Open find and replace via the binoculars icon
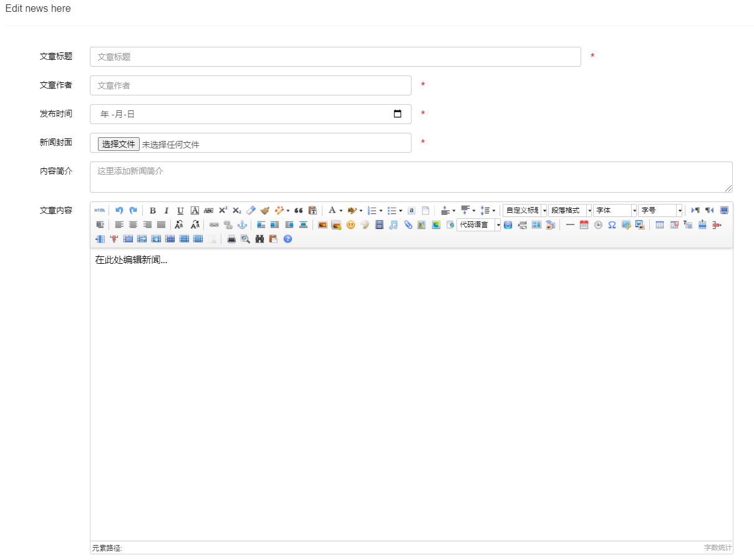 [x=260, y=239]
